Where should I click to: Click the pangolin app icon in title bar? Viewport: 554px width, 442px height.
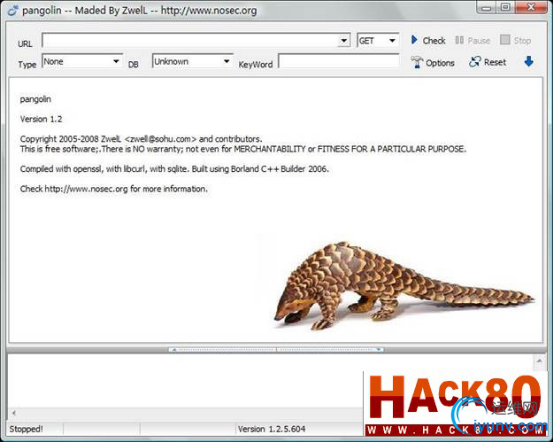coord(13,11)
